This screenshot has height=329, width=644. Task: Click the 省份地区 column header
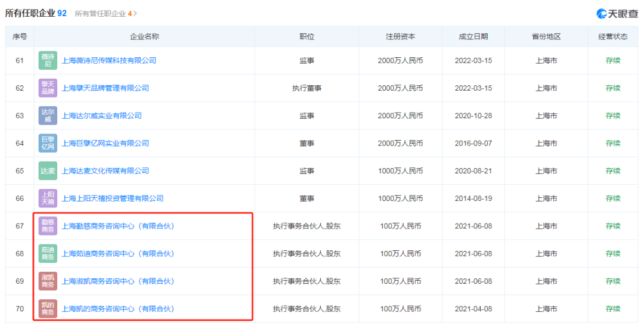pyautogui.click(x=546, y=36)
